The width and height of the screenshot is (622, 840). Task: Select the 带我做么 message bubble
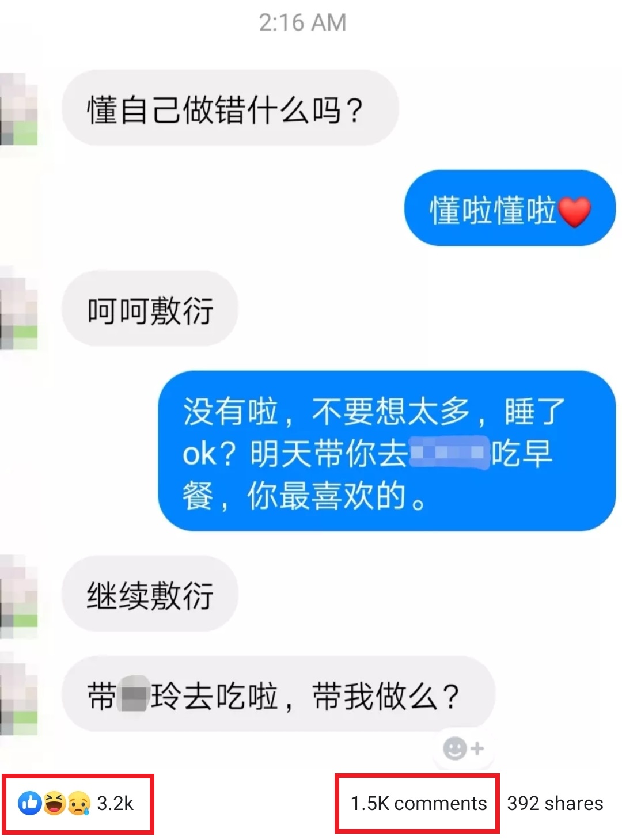pos(278,694)
